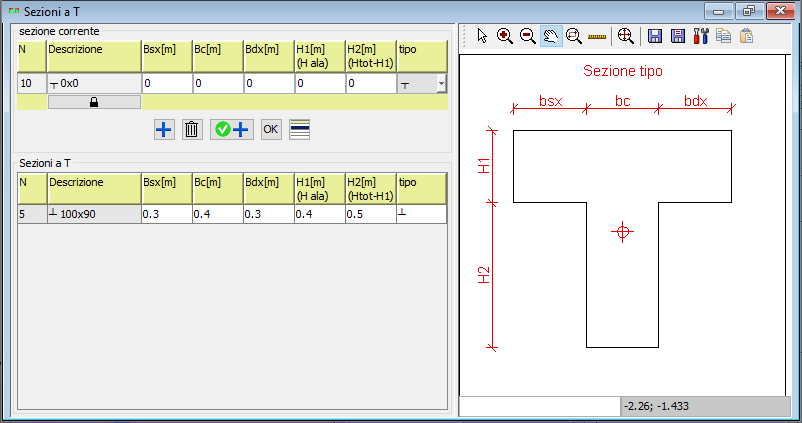
Task: Add a new section with blue plus
Action: (x=164, y=129)
